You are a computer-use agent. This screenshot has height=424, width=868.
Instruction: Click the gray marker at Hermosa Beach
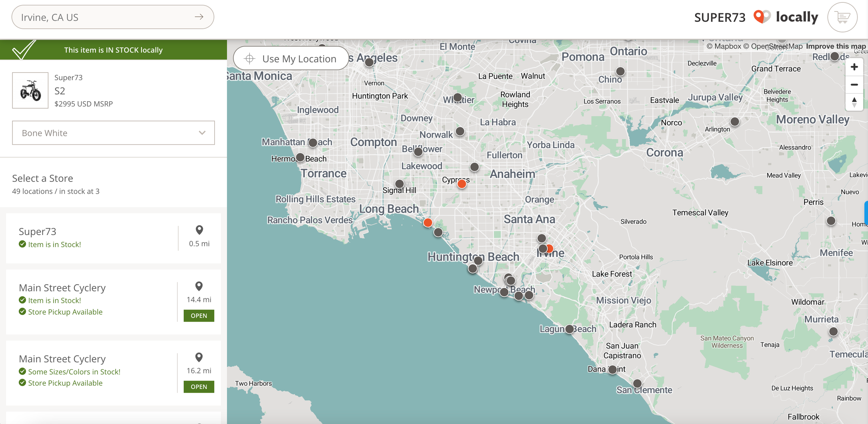(300, 158)
